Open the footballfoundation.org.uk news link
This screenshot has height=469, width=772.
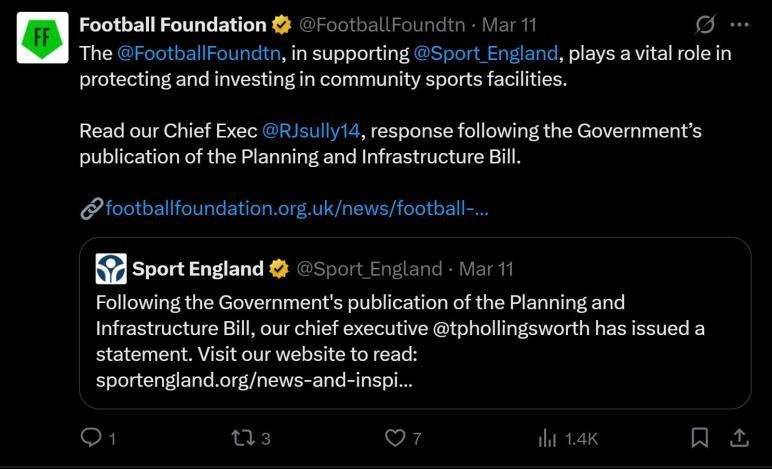pyautogui.click(x=296, y=209)
